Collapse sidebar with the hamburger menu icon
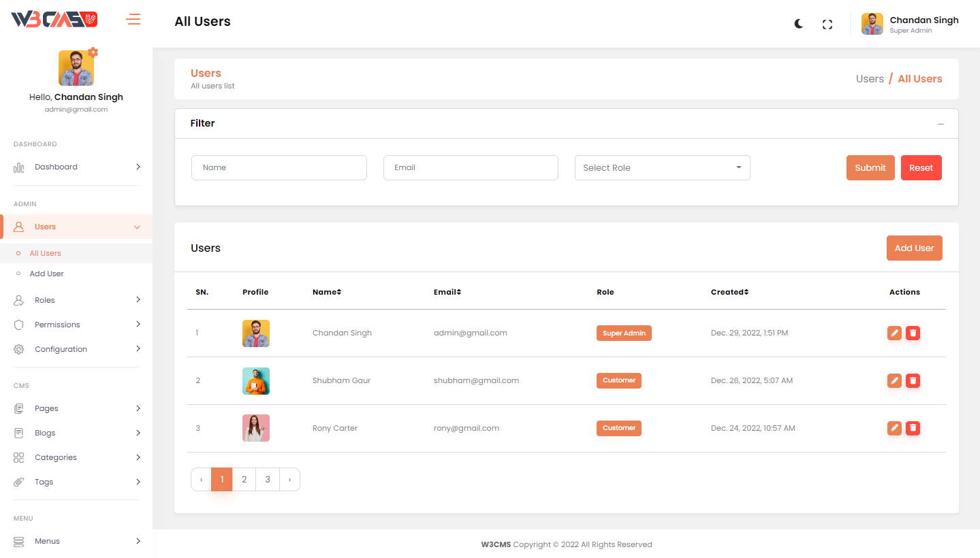This screenshot has height=558, width=980. tap(133, 20)
